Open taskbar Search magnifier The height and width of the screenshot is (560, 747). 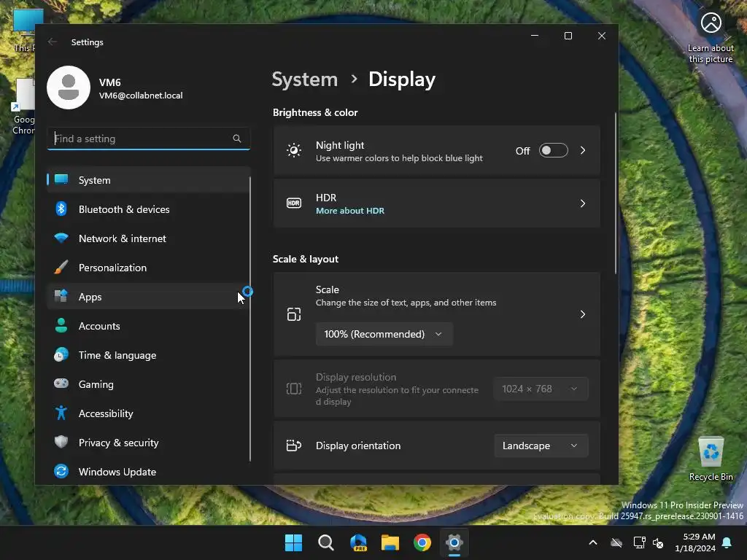[x=326, y=542]
